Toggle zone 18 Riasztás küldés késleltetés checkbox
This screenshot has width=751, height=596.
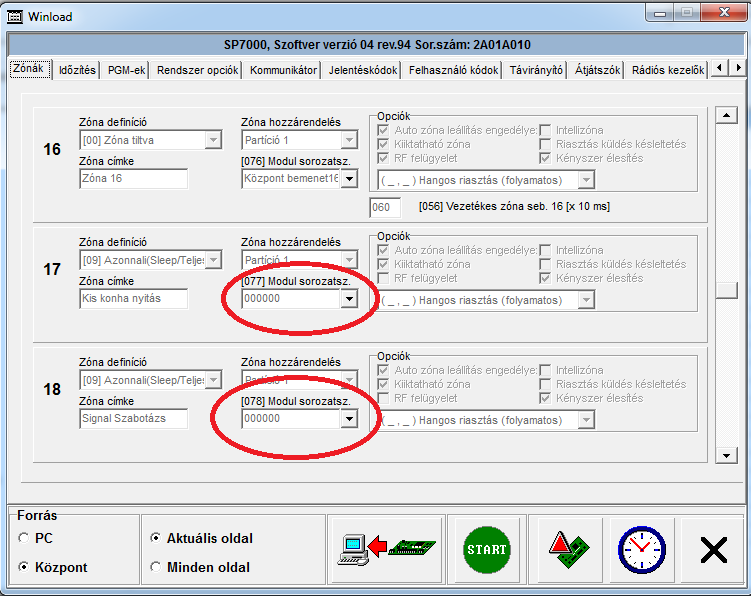pyautogui.click(x=545, y=384)
